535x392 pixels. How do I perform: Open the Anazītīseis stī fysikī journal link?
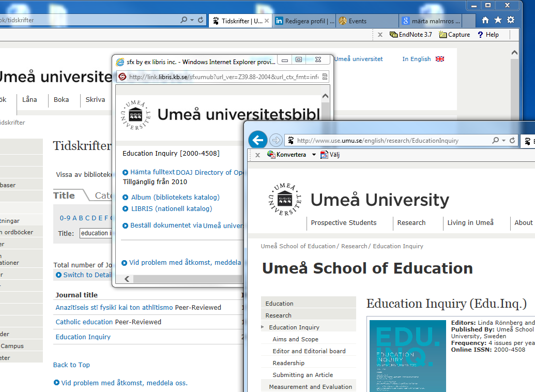pyautogui.click(x=114, y=307)
